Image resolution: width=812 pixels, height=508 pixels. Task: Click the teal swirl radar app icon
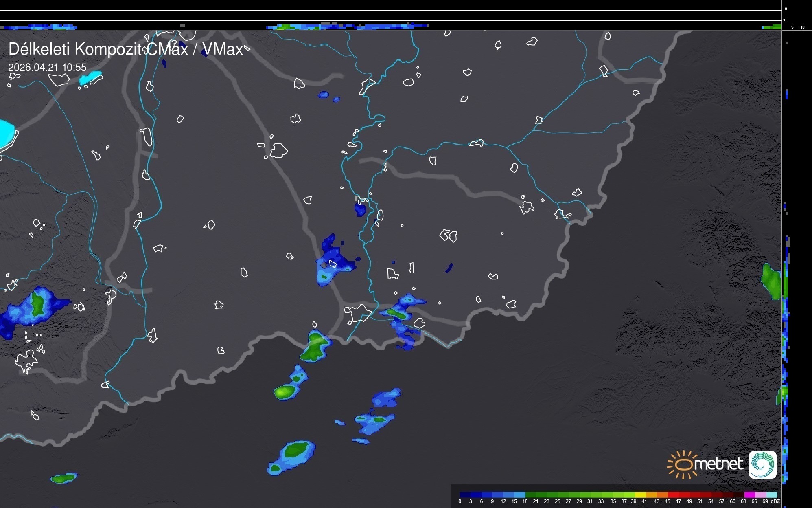point(762,464)
